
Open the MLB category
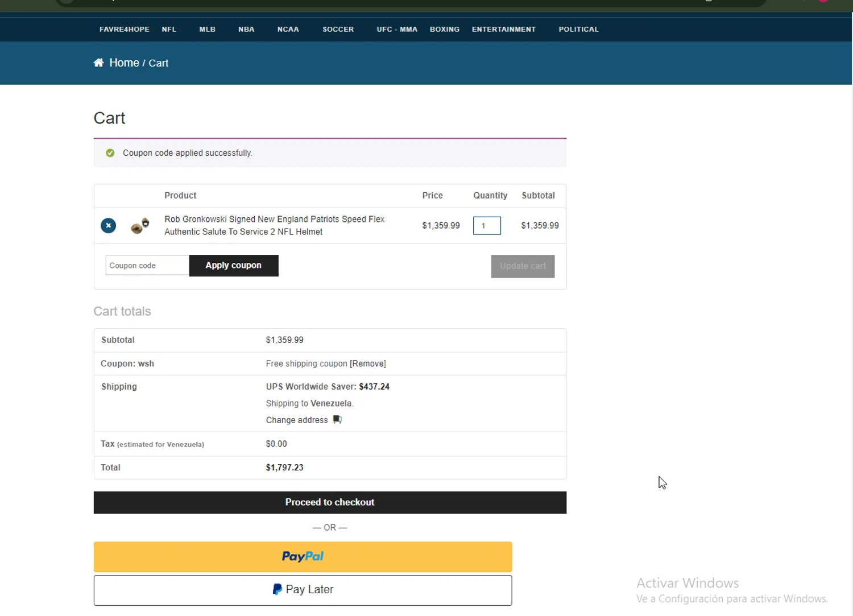click(x=208, y=30)
